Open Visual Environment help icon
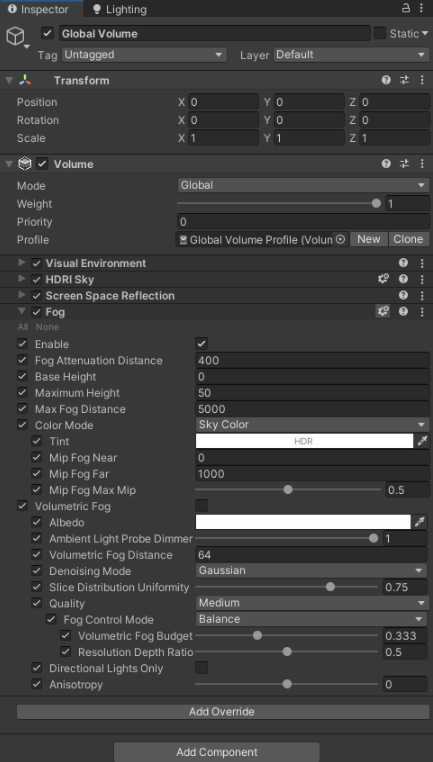Image resolution: width=433 pixels, height=762 pixels. coord(403,263)
